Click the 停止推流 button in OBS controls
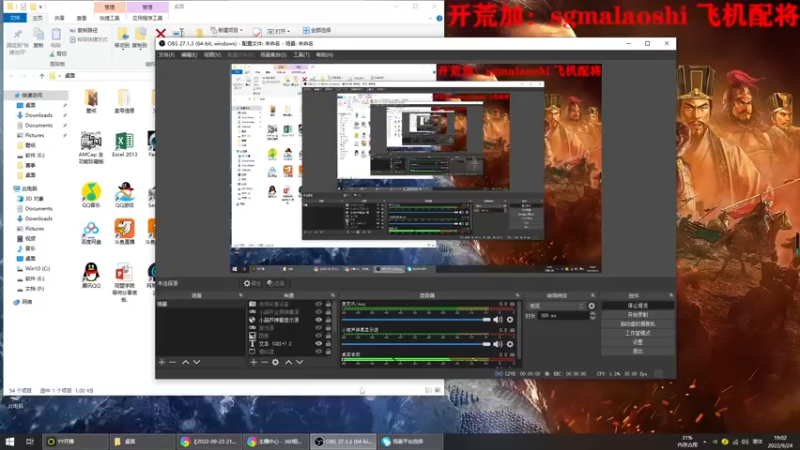 click(638, 305)
